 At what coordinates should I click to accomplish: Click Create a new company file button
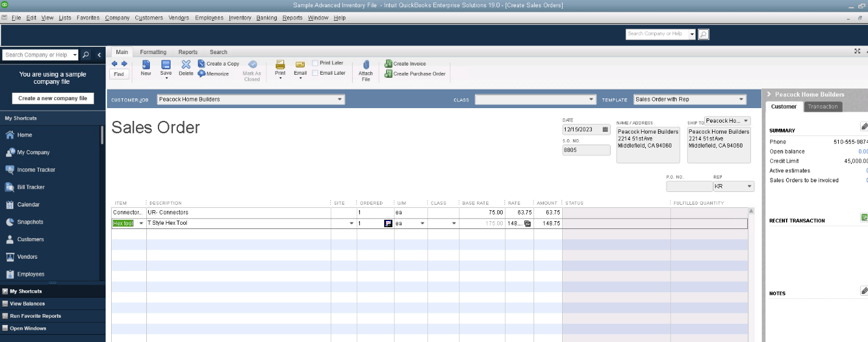(x=53, y=98)
